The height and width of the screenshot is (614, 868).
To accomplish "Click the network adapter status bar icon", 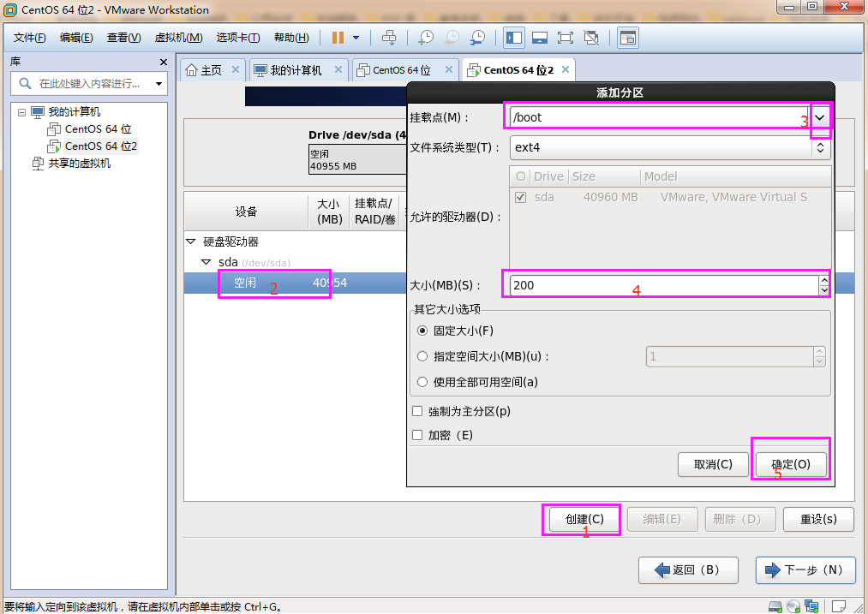I will pyautogui.click(x=811, y=606).
